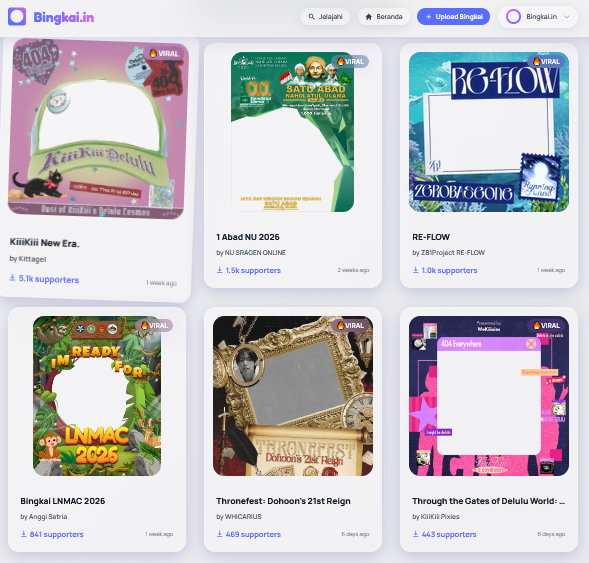This screenshot has height=563, width=589.
Task: Click download icon beside 841 supporters
Action: [x=24, y=534]
